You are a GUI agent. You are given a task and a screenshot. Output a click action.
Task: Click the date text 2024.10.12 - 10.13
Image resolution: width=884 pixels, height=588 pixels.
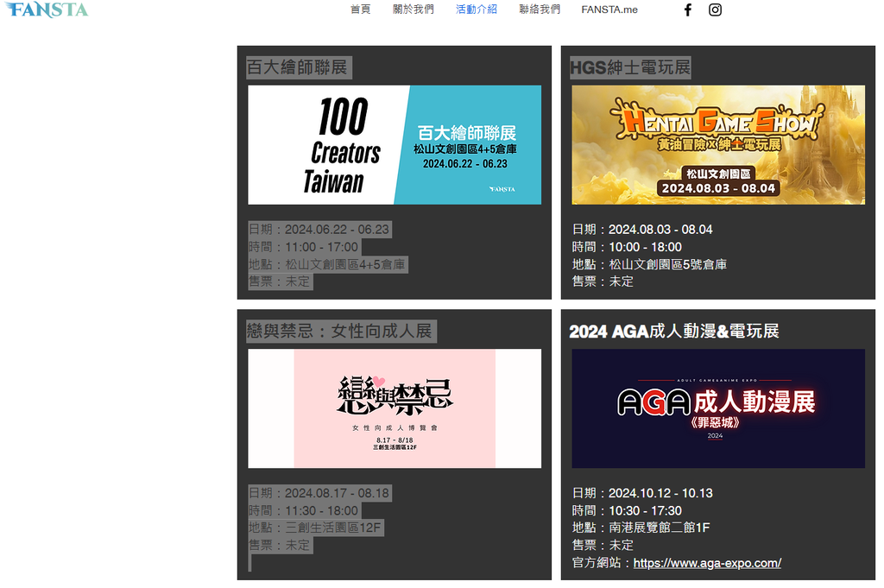tap(660, 493)
